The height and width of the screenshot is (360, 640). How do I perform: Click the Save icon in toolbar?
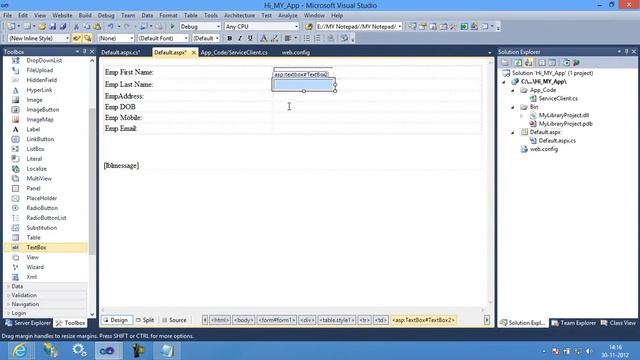[53, 27]
